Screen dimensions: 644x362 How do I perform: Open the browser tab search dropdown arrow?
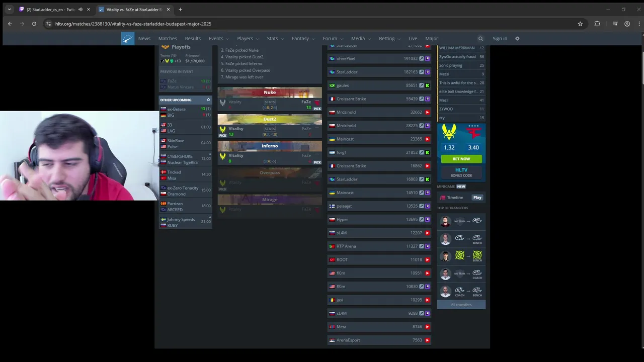click(x=9, y=10)
